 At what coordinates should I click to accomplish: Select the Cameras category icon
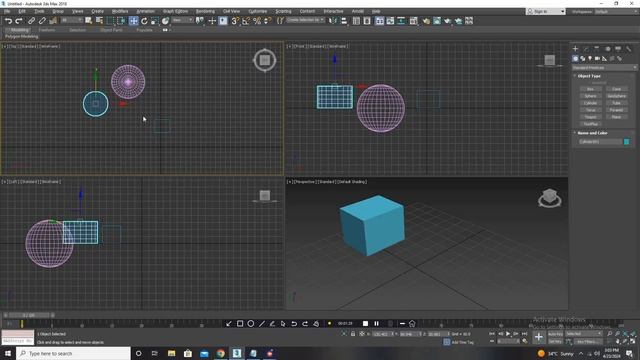tap(597, 59)
